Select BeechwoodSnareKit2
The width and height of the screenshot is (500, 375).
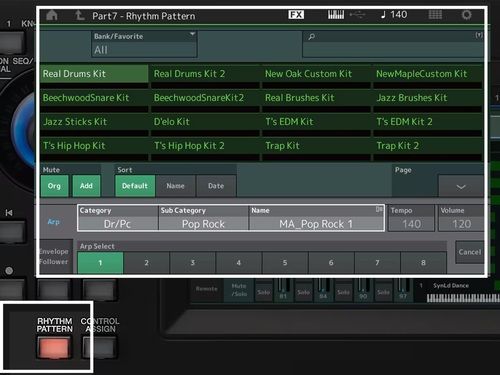[205, 98]
